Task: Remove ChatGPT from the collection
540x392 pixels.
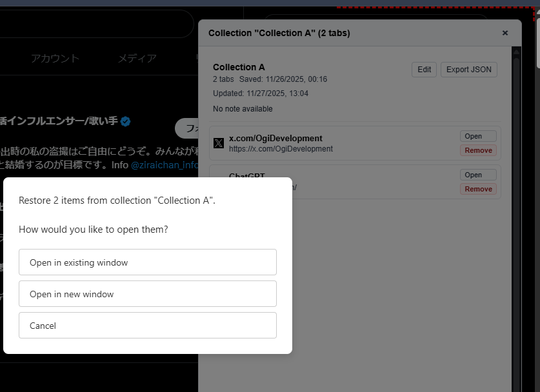Action: click(477, 188)
